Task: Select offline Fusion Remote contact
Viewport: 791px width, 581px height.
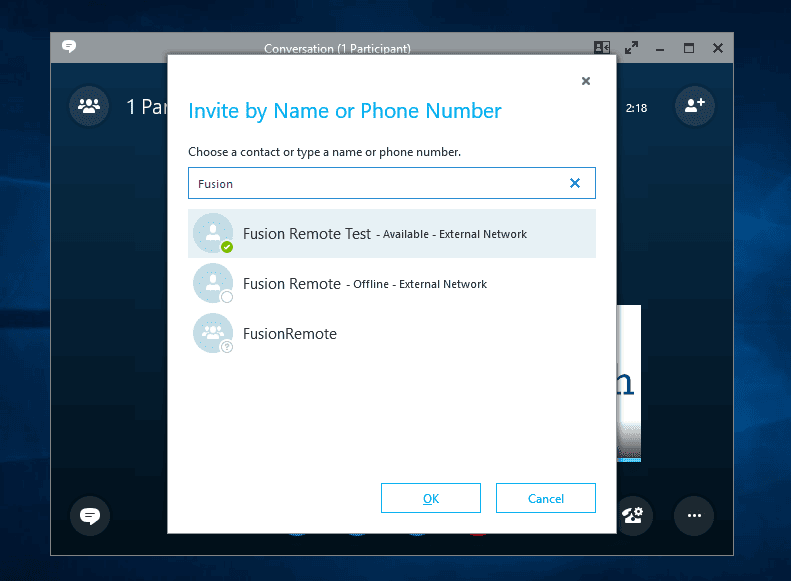Action: pyautogui.click(x=391, y=283)
